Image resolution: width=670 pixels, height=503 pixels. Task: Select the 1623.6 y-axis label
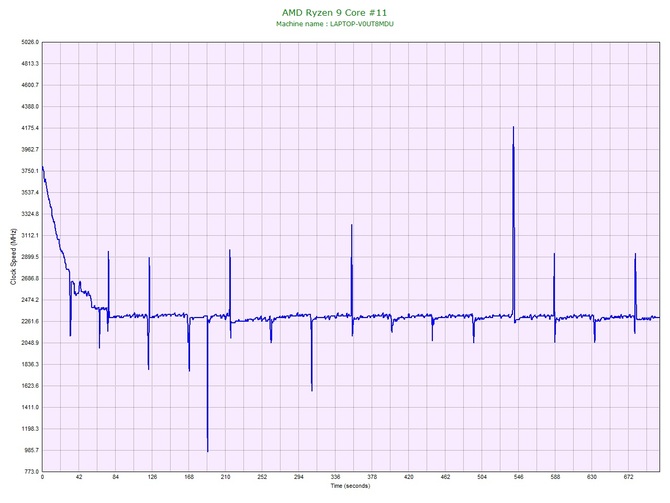(30, 386)
